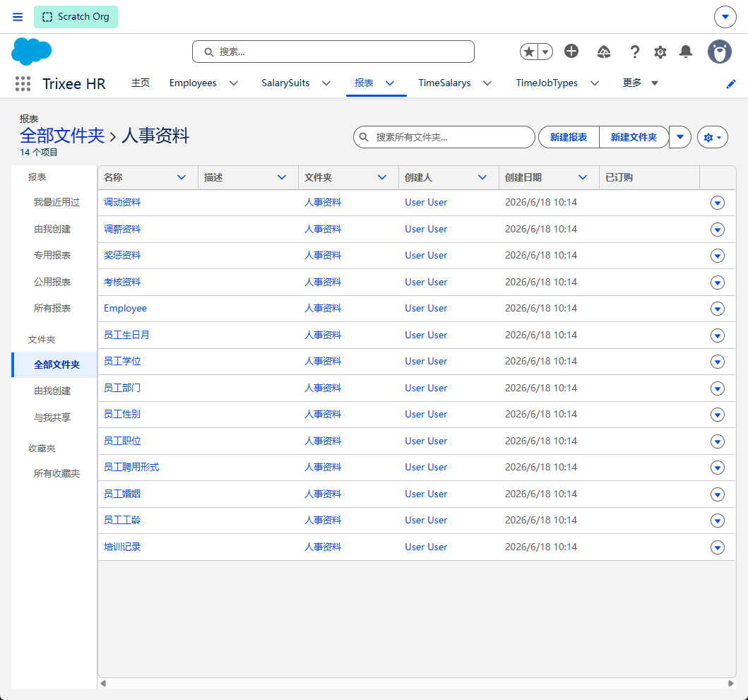Open more actions arrow beside 新建文件夹

point(680,138)
